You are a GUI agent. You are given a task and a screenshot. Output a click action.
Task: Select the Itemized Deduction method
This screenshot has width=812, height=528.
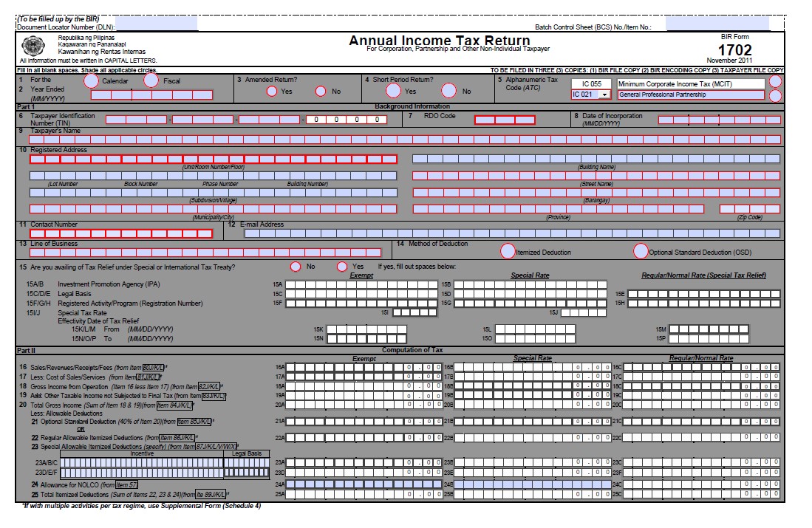pyautogui.click(x=508, y=251)
